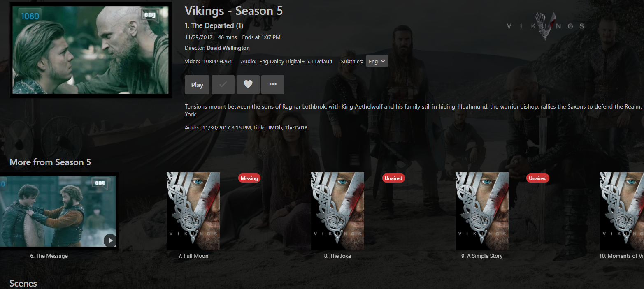The height and width of the screenshot is (289, 644).
Task: Click play icon on The Message thumbnail
Action: [110, 240]
